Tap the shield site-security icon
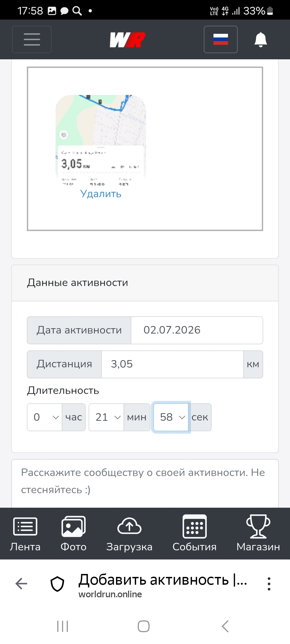 click(57, 584)
